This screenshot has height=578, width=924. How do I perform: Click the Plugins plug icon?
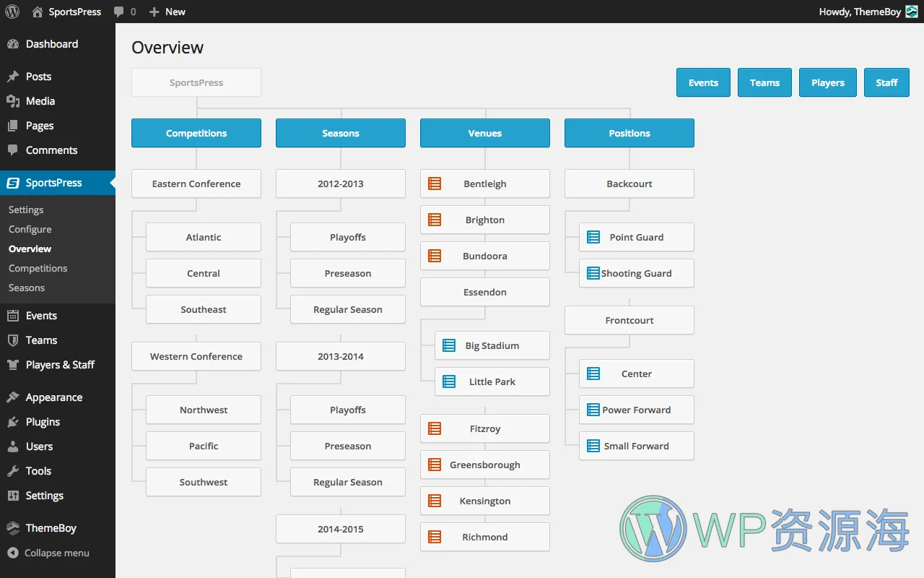click(13, 422)
